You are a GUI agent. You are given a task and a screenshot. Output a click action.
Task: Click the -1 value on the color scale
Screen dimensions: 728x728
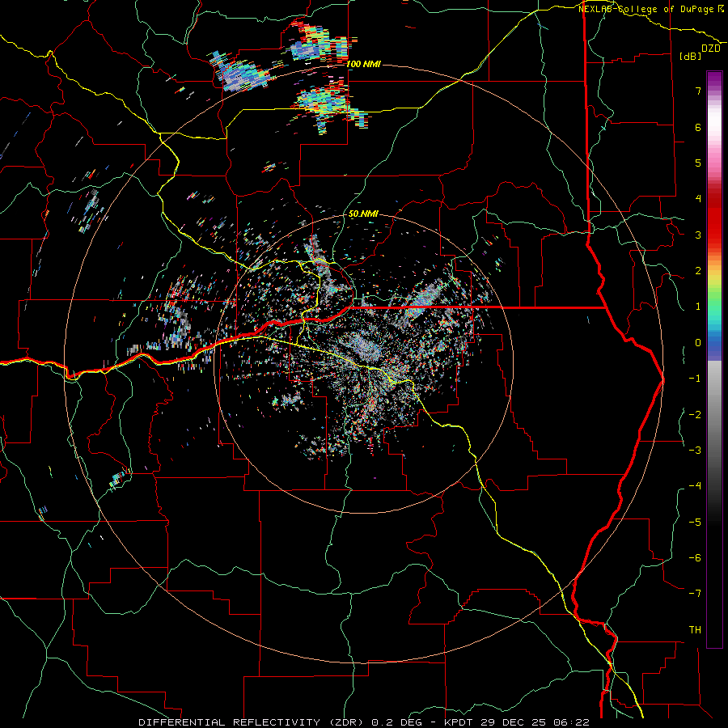695,379
